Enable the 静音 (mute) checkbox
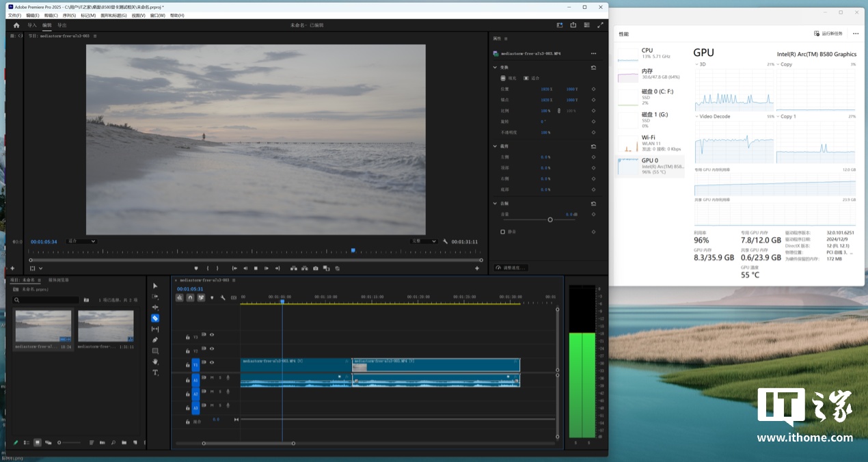868x462 pixels. [503, 232]
